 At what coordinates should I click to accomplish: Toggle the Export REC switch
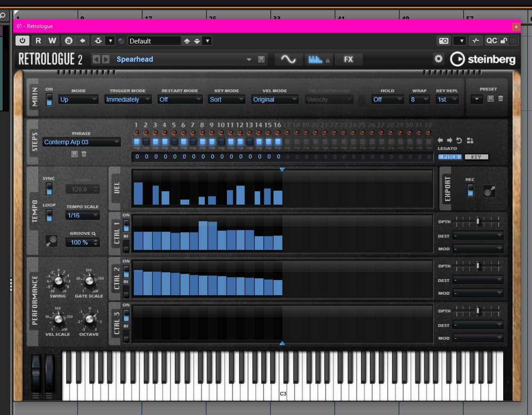(470, 190)
